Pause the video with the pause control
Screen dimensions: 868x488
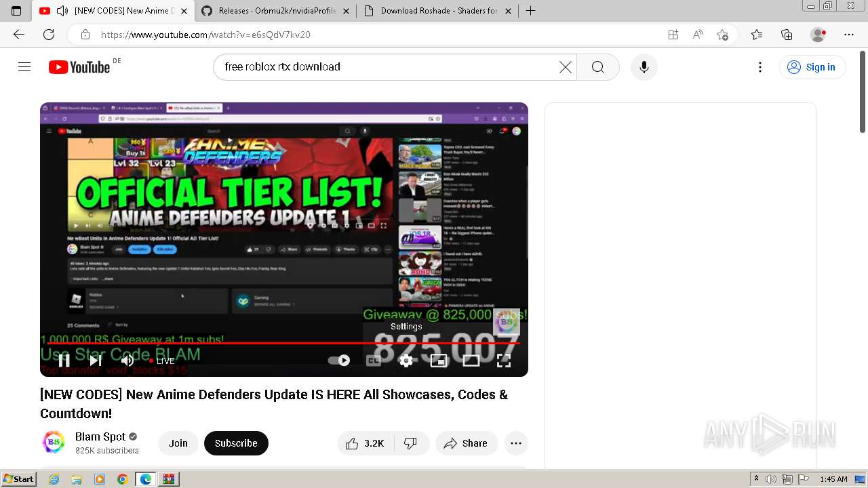(64, 361)
